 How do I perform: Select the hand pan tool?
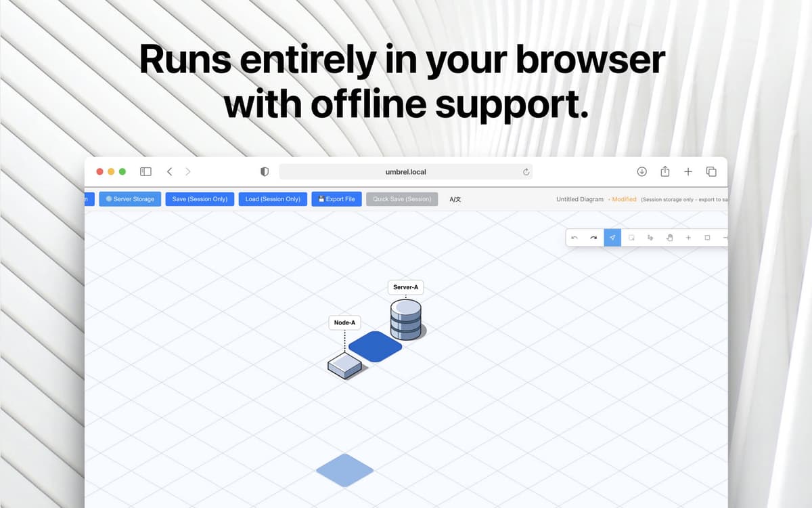pyautogui.click(x=669, y=237)
